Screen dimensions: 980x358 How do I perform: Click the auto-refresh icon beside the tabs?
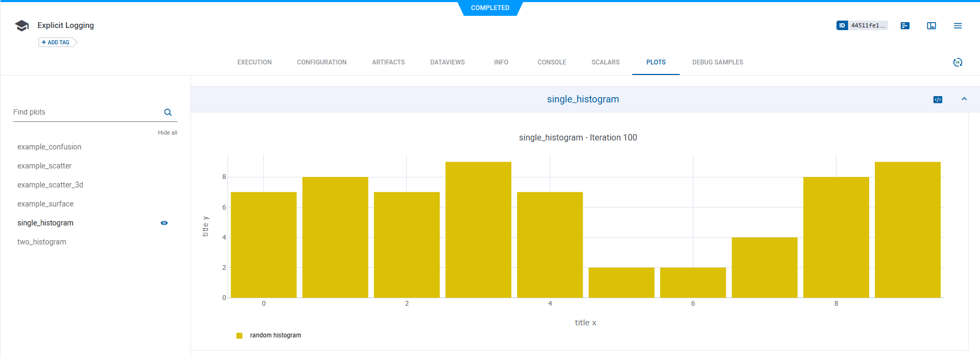(x=958, y=62)
